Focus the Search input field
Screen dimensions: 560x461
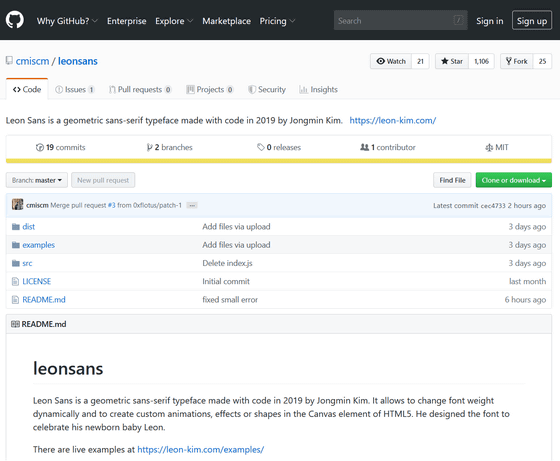click(401, 20)
